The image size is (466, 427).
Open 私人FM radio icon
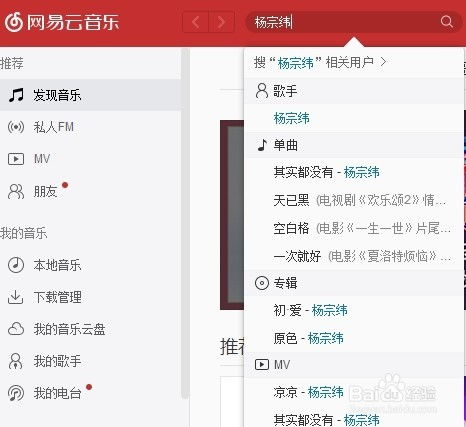pyautogui.click(x=16, y=127)
